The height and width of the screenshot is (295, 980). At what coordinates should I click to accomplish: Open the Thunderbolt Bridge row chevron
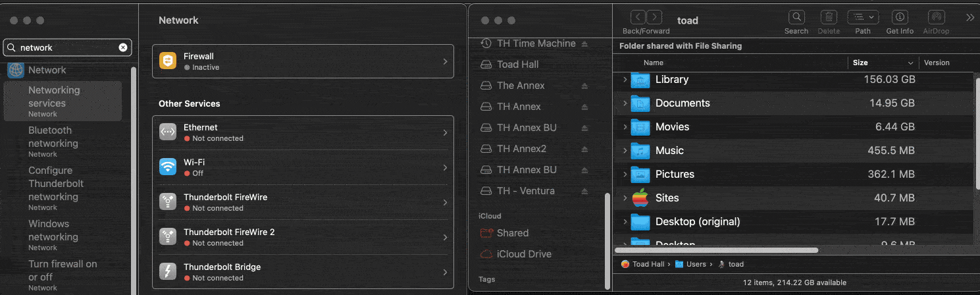coord(445,273)
